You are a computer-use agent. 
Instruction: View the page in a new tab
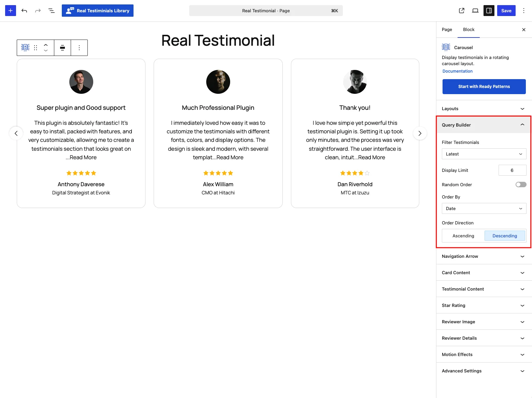coord(462,11)
